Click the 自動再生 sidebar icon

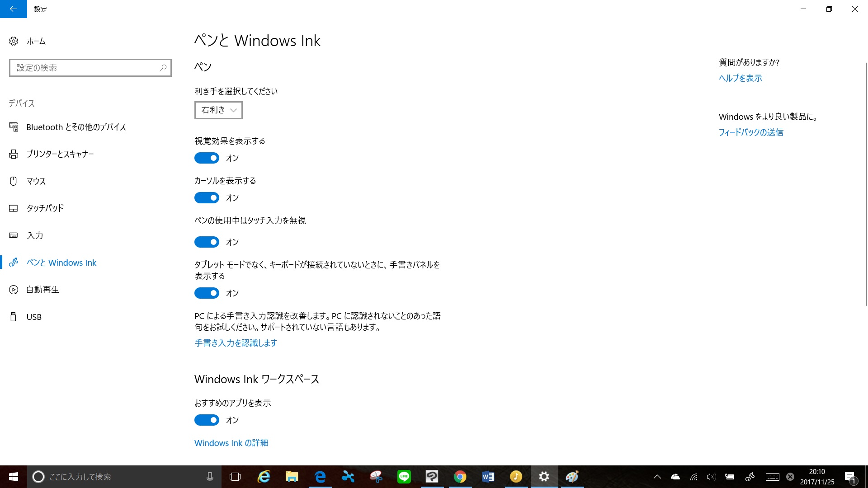tap(14, 290)
